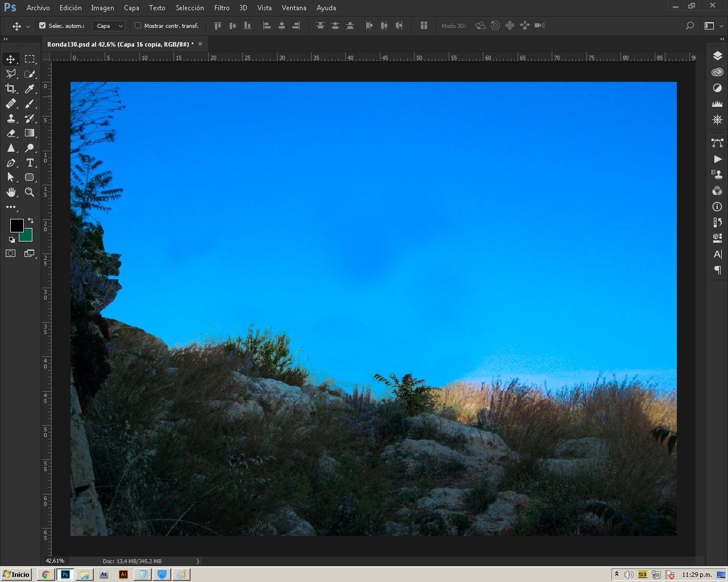Open the Capa auto-select dropdown
This screenshot has width=728, height=582.
coord(109,26)
